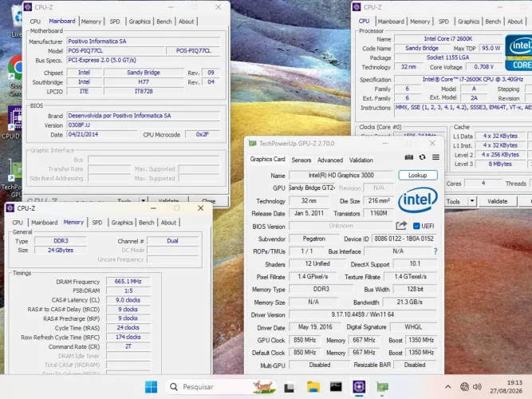
Task: Click the GPU-Z refresh icon
Action: (x=422, y=157)
